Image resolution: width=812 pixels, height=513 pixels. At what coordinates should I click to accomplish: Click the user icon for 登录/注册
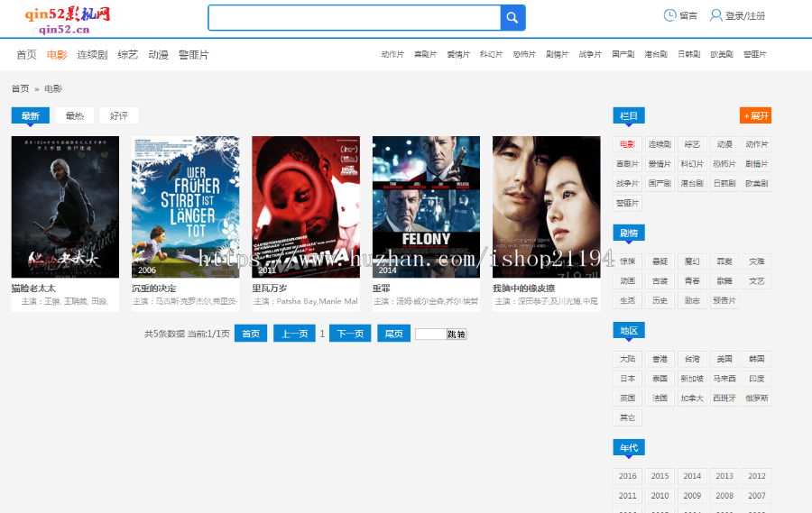pos(716,15)
